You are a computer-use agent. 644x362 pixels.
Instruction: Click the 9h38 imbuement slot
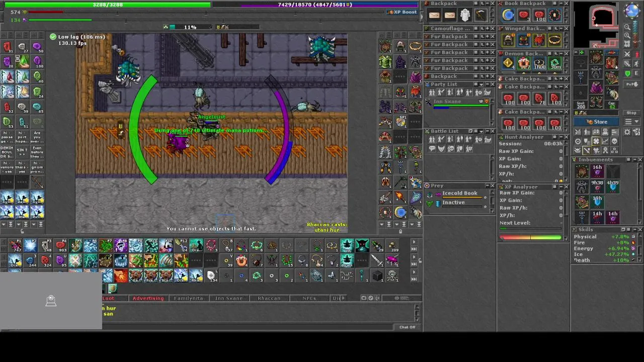pos(597,187)
